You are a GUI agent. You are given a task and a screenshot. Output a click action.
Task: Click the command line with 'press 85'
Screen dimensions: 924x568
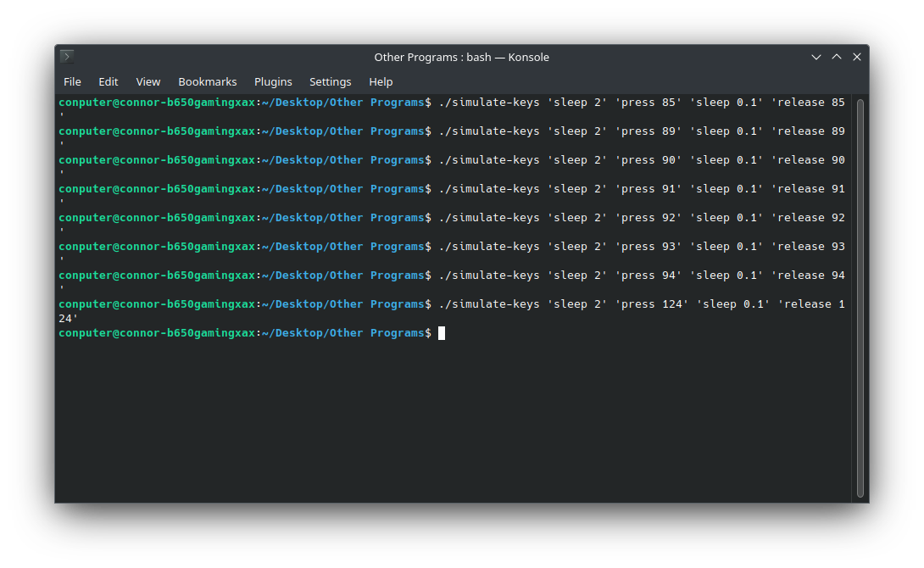tap(452, 103)
